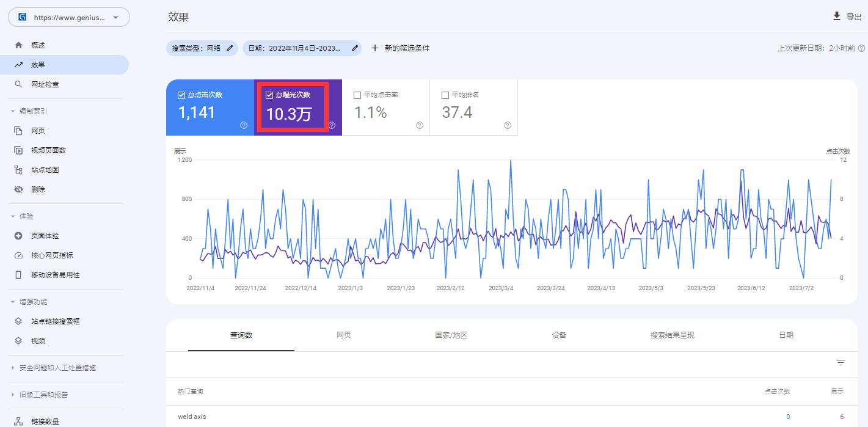Click help icon beside last update time

point(861,48)
